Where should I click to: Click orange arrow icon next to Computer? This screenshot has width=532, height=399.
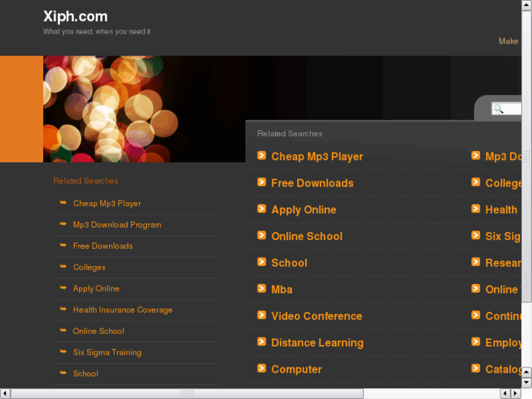(x=261, y=368)
